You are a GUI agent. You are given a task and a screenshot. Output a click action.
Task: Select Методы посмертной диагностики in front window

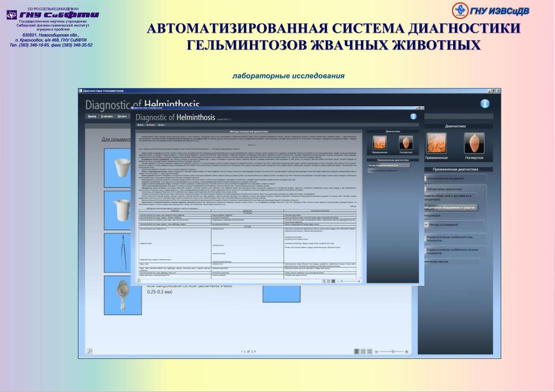(x=389, y=165)
